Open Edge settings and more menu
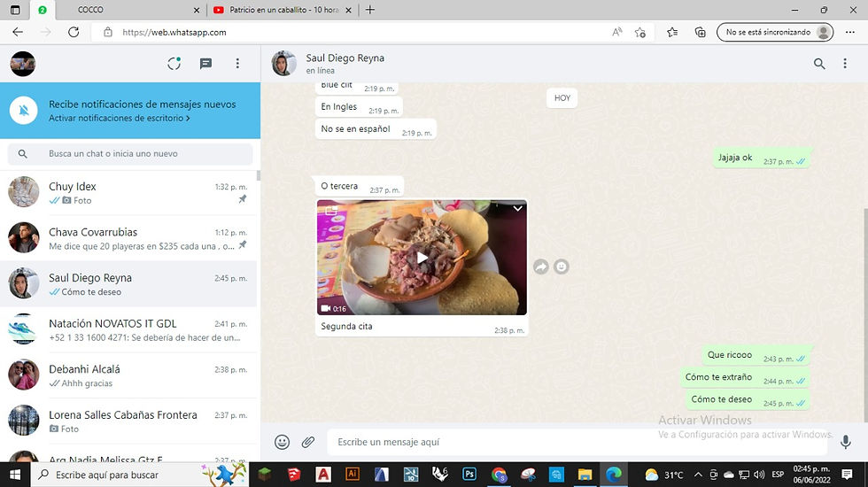Viewport: 868px width, 487px height. tap(850, 32)
